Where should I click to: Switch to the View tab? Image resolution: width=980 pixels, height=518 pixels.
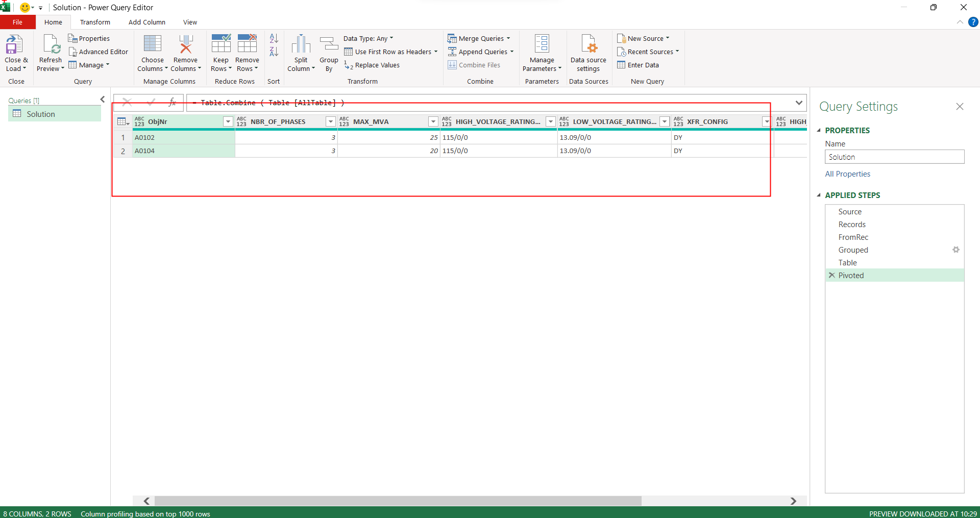point(190,22)
